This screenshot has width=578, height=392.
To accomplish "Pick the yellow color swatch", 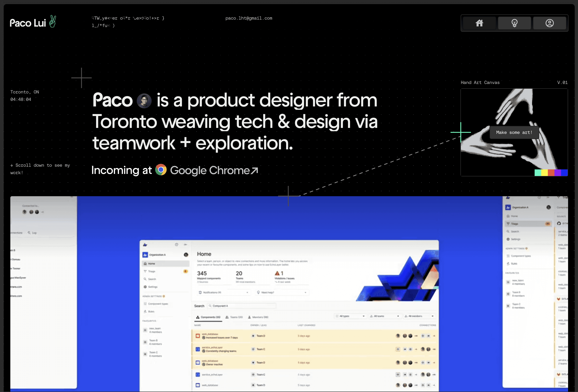I will 544,173.
